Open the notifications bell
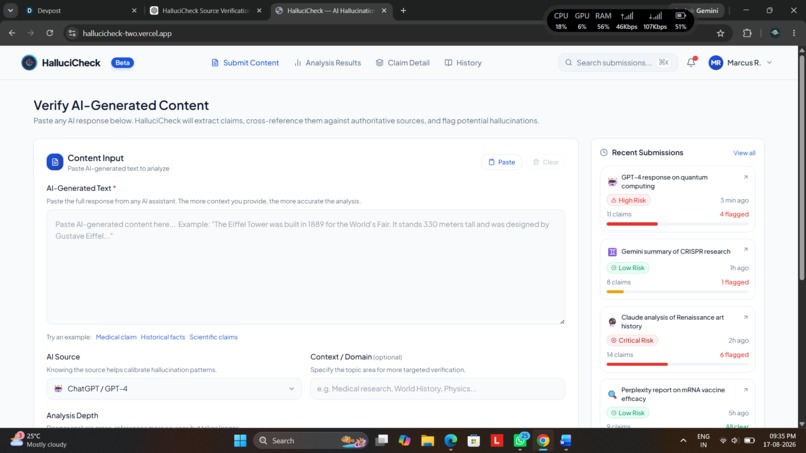806x453 pixels. tap(691, 62)
